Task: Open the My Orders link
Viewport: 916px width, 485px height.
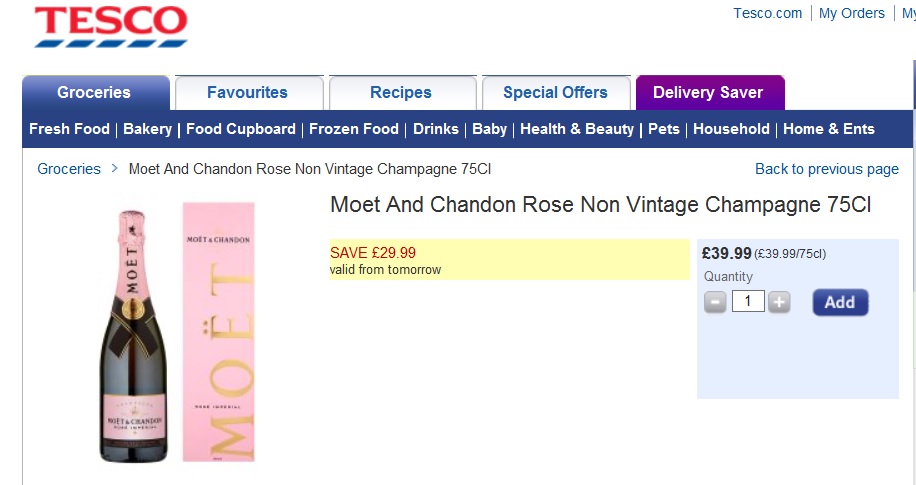Action: 852,13
